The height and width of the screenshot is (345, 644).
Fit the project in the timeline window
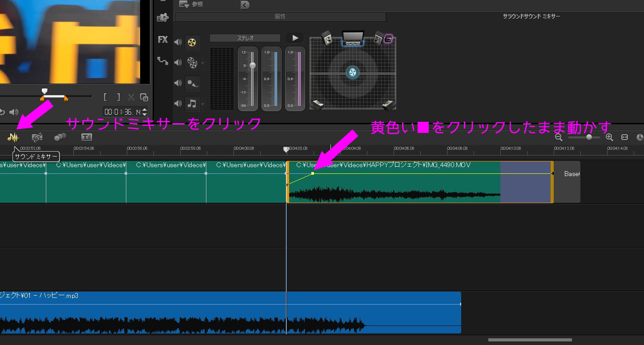(624, 137)
